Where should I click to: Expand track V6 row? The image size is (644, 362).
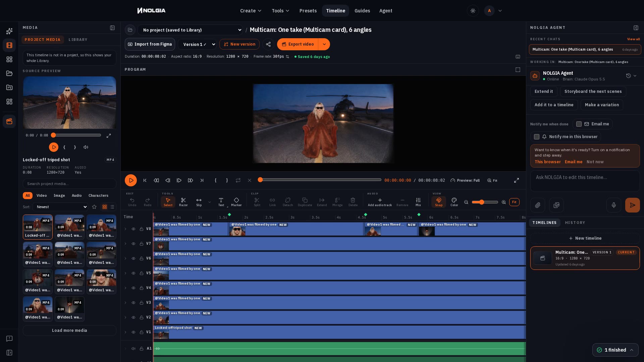125,258
